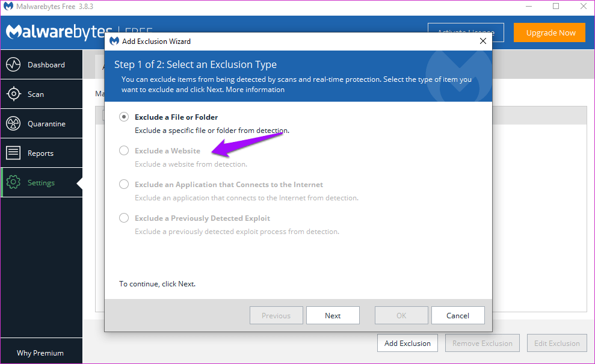Maximize the Malwarebytes main window
This screenshot has height=364, width=595.
[556, 6]
